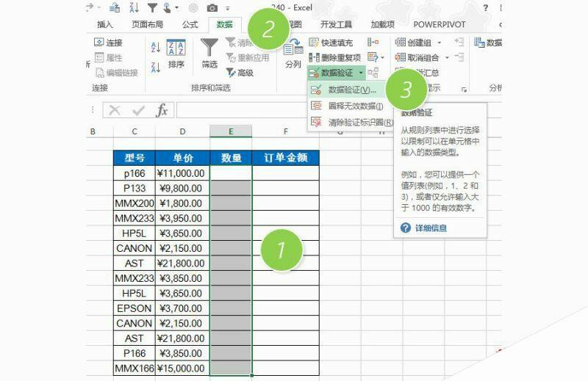Open the POWERPIVOT ribbon tab

439,24
